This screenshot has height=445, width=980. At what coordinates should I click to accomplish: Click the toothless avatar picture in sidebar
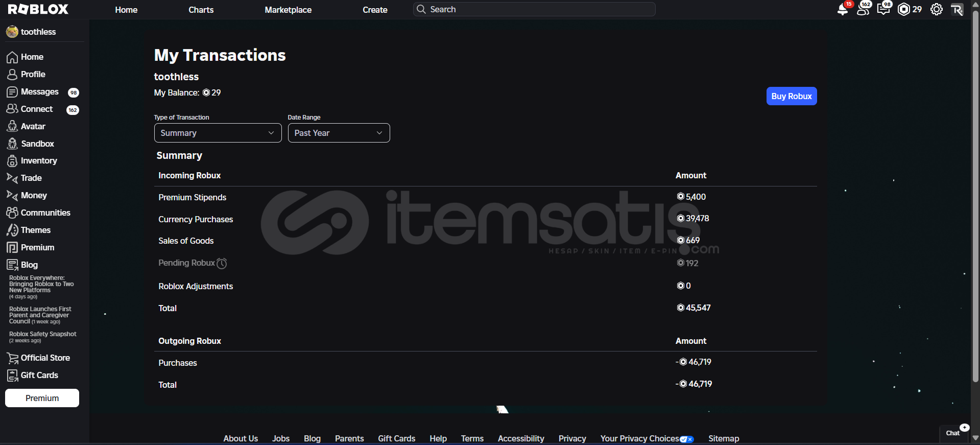pos(12,32)
